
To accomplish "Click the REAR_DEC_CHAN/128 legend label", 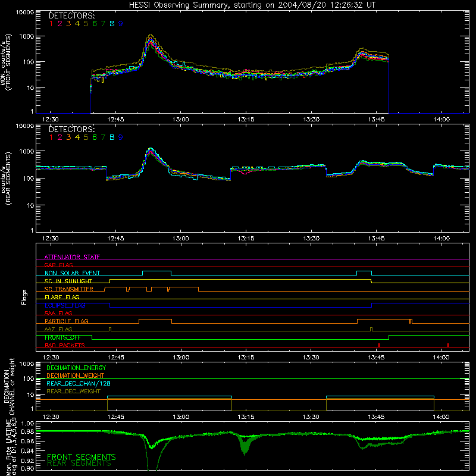I will point(79,383).
